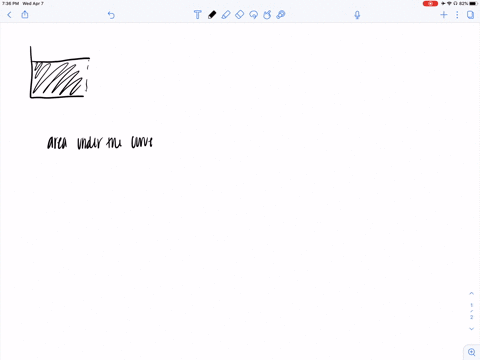
Task: Go back to the notes library
Action: coord(9,15)
